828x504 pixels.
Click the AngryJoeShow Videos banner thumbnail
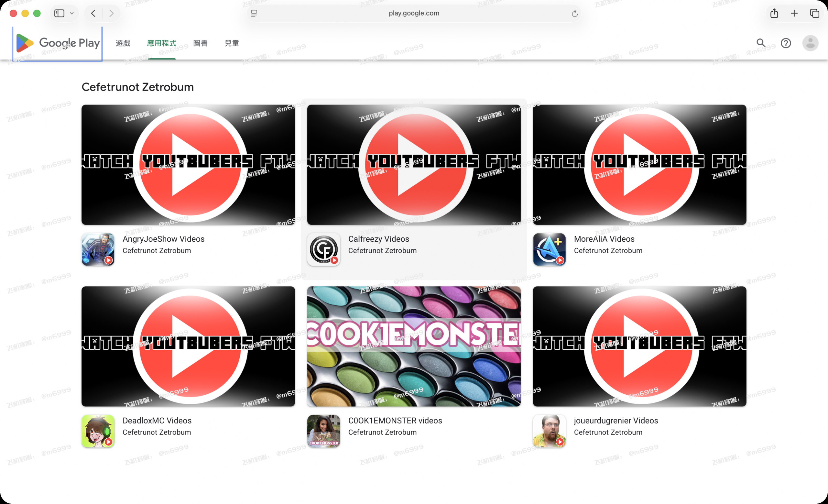pyautogui.click(x=188, y=165)
